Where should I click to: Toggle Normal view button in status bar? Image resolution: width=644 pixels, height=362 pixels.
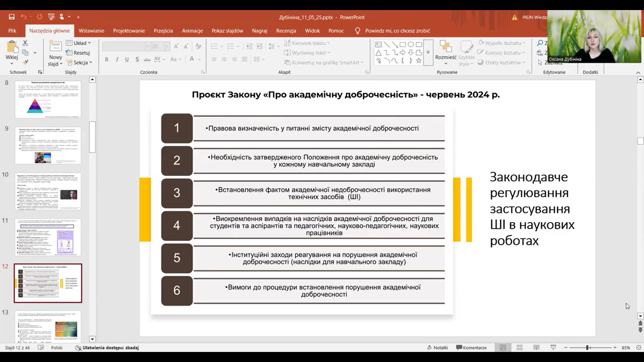pyautogui.click(x=503, y=348)
